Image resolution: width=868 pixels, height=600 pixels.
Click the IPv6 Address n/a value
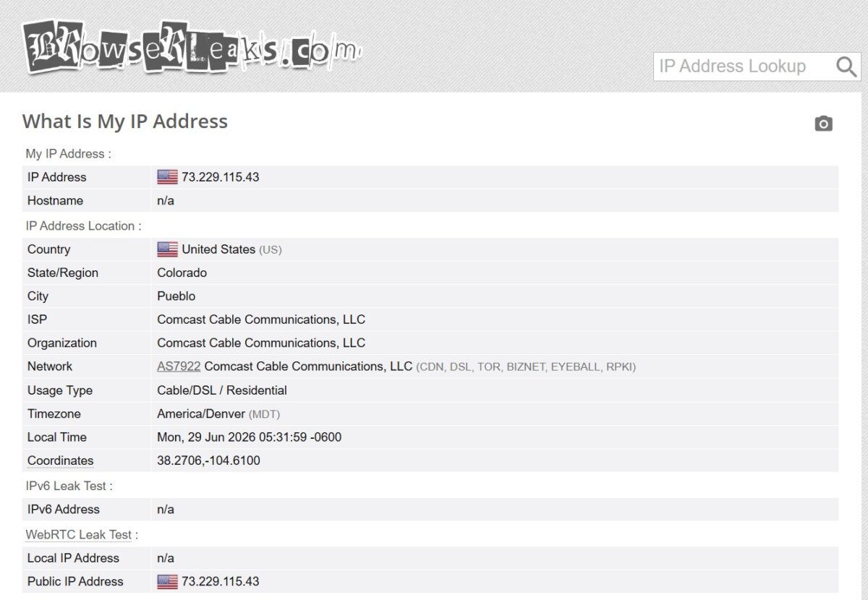click(x=166, y=510)
